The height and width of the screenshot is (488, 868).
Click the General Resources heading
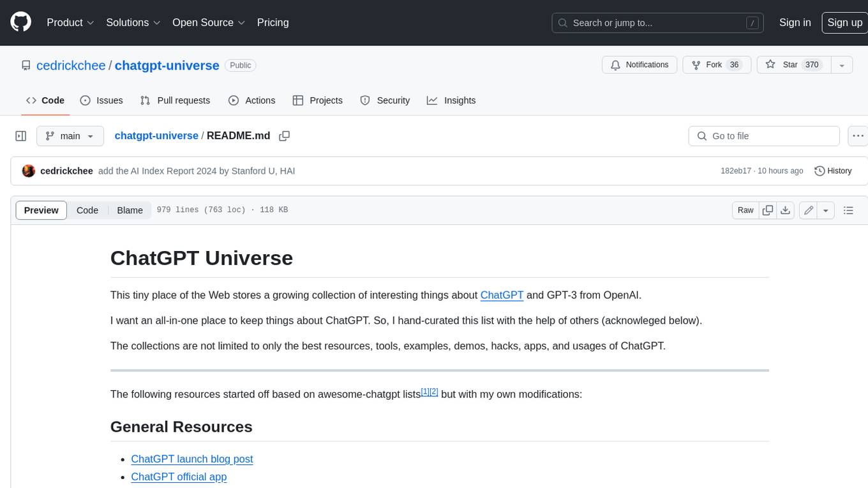[x=181, y=427]
